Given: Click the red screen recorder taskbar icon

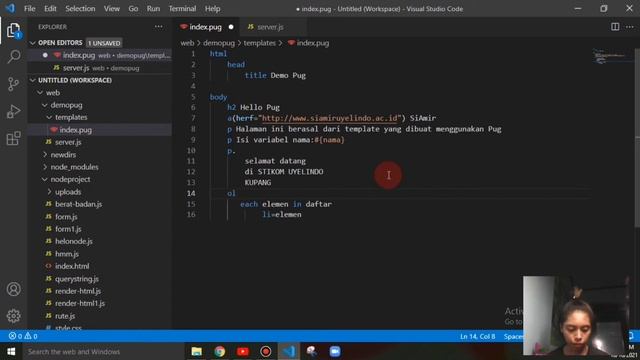Looking at the screenshot, I should click(x=266, y=351).
